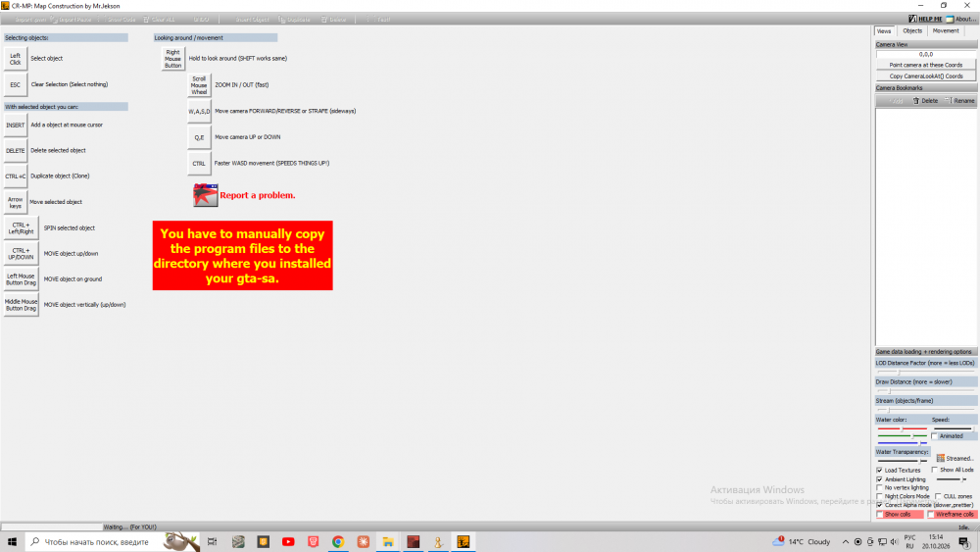
Task: Click the Show Code toolbar button
Action: pyautogui.click(x=119, y=20)
